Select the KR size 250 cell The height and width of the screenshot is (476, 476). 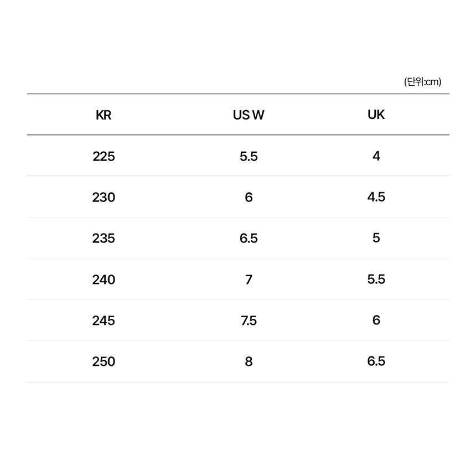pyautogui.click(x=104, y=361)
